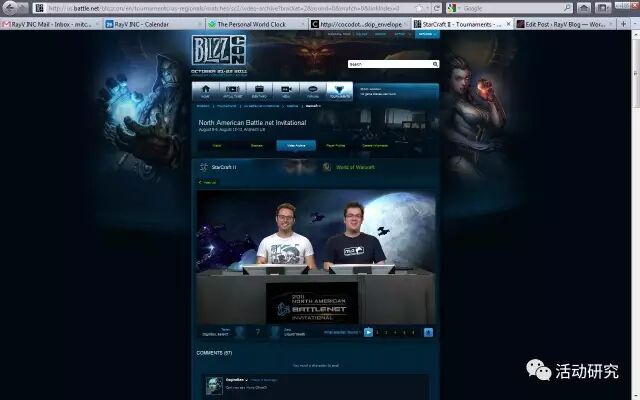Click the World of Warcraft emblem icon
640x400 pixels.
(x=327, y=167)
